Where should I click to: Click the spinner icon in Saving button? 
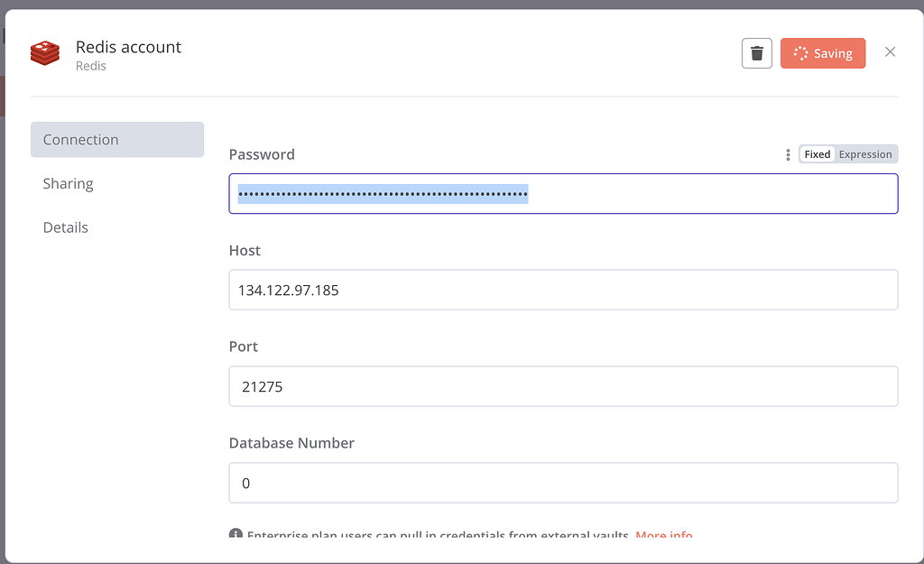(x=801, y=53)
